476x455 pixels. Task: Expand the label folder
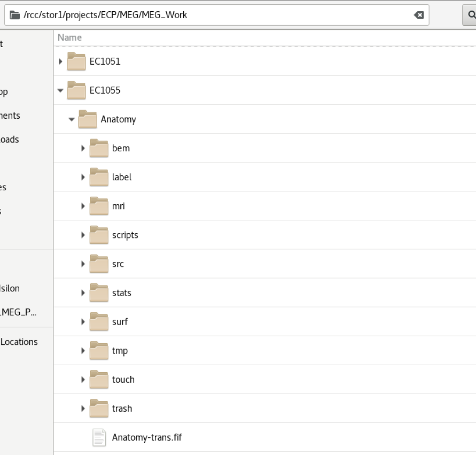[x=83, y=177]
